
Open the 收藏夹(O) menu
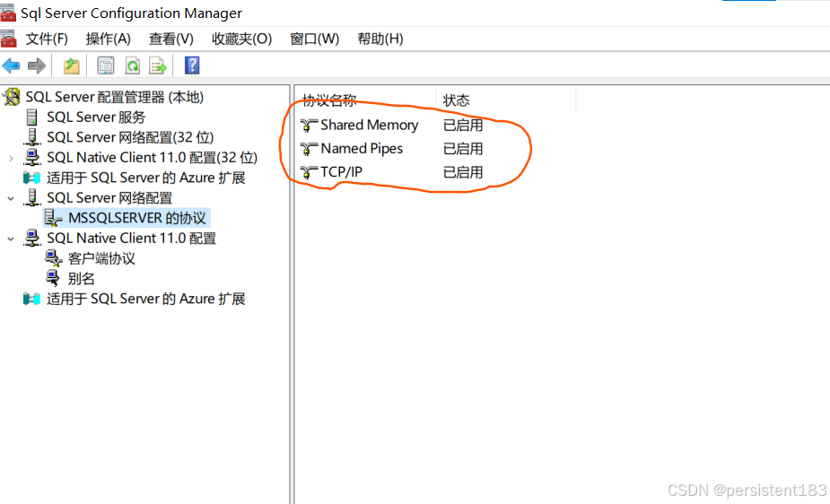coord(241,39)
